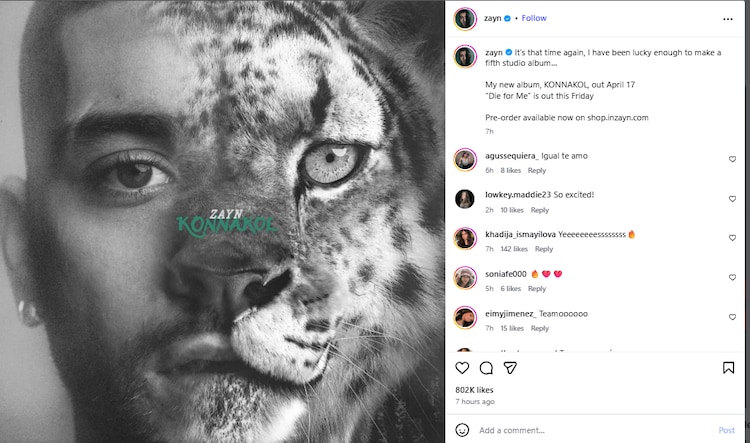The image size is (750, 443).
Task: Open the three-dot more options menu
Action: (728, 19)
